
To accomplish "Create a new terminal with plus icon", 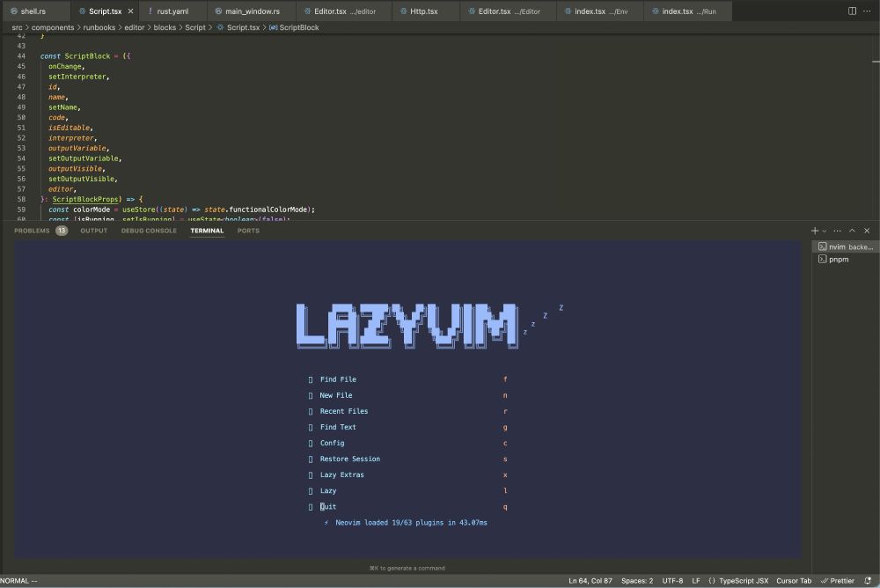I will 814,231.
